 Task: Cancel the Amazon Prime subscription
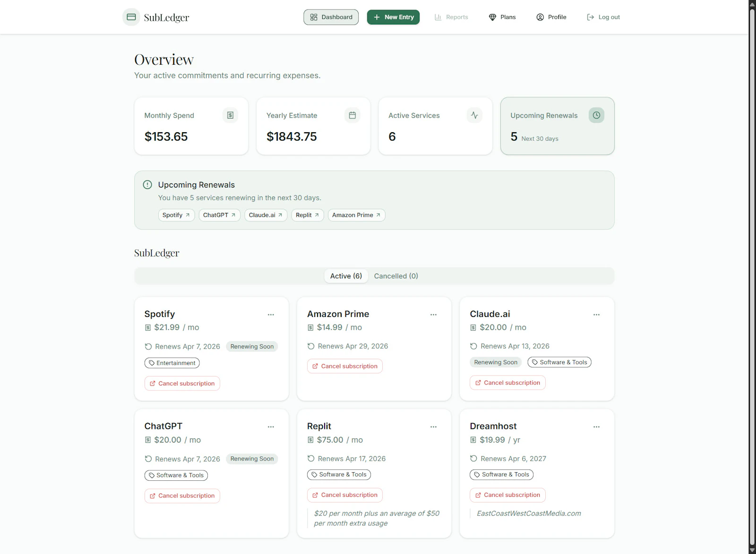tap(345, 366)
